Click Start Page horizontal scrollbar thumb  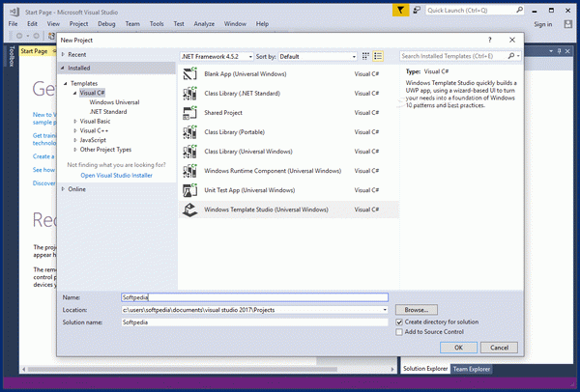pyautogui.click(x=183, y=369)
